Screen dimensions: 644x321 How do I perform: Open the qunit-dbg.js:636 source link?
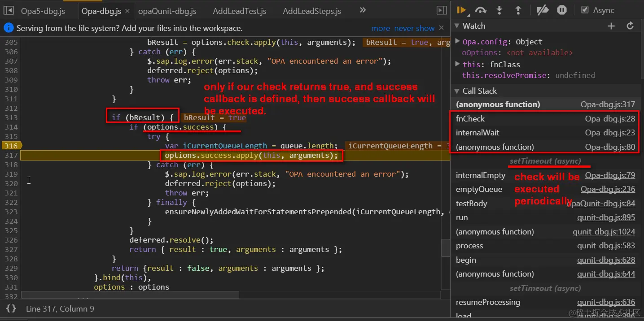point(606,302)
